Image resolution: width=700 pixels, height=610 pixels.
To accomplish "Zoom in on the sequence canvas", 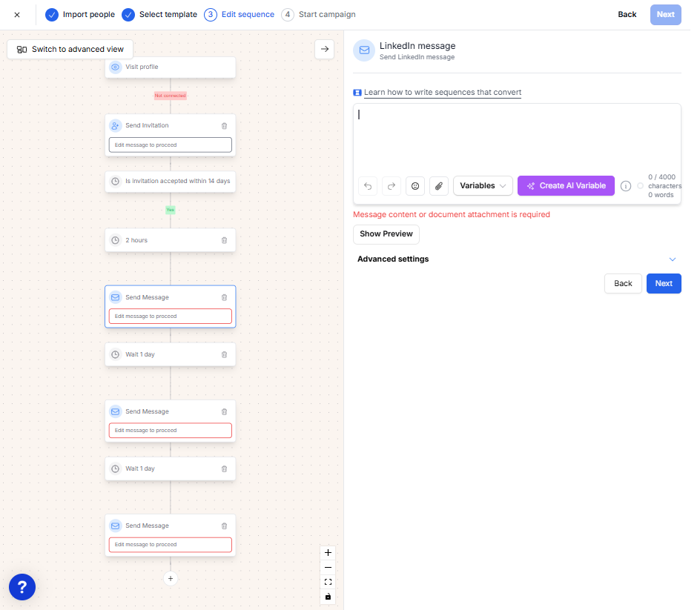I will click(x=328, y=552).
